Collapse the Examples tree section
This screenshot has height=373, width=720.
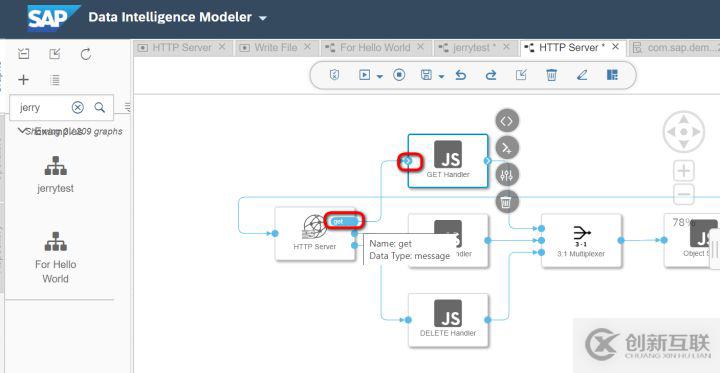[x=21, y=131]
